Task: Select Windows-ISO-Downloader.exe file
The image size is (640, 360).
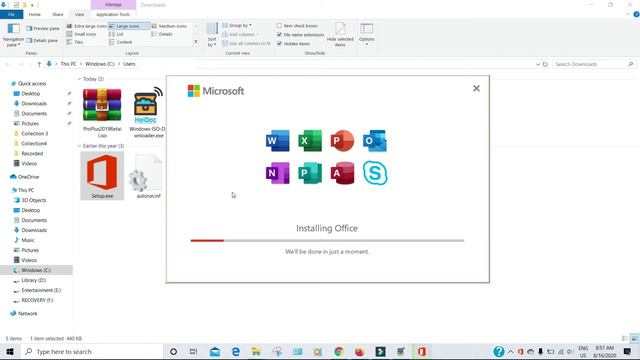Action: (x=147, y=112)
